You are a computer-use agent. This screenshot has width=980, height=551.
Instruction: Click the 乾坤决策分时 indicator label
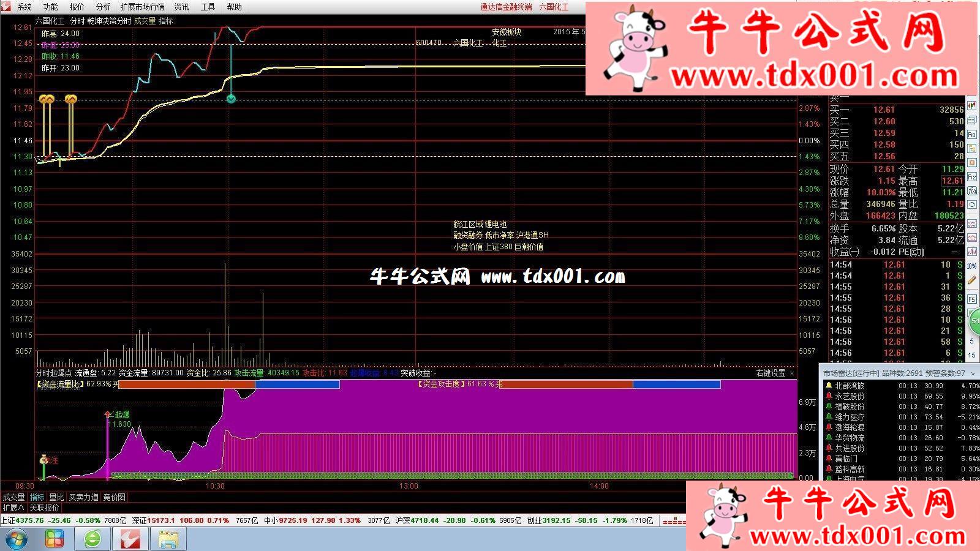tap(109, 21)
